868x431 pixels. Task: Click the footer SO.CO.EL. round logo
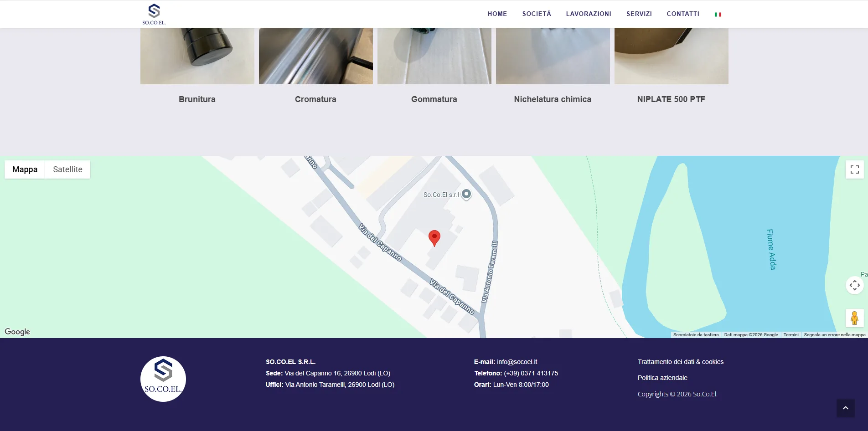163,379
